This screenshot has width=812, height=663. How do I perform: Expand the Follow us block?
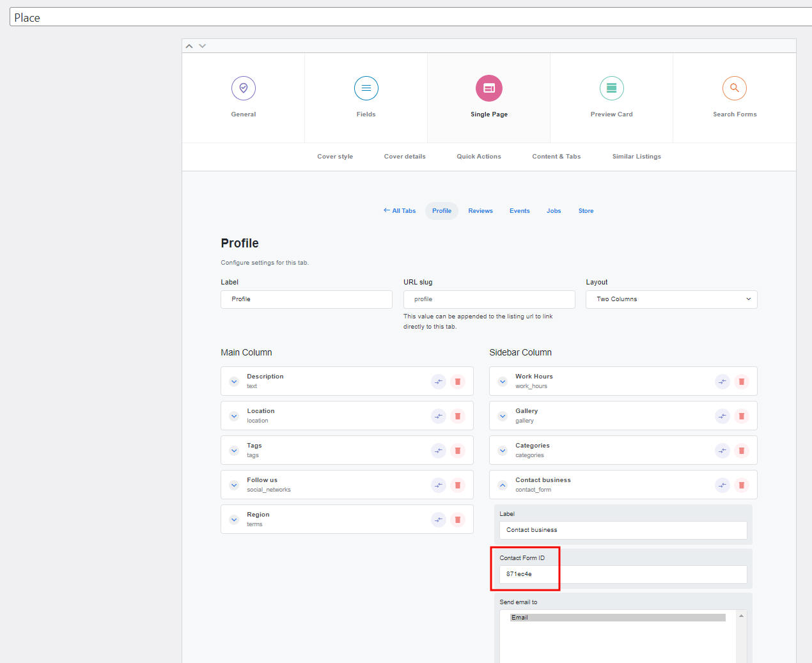coord(234,485)
